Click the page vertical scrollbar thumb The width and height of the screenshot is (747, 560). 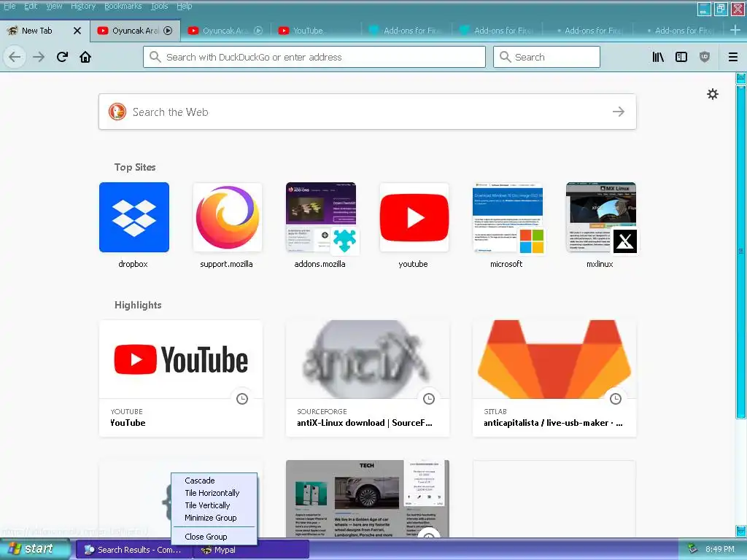pos(741,252)
